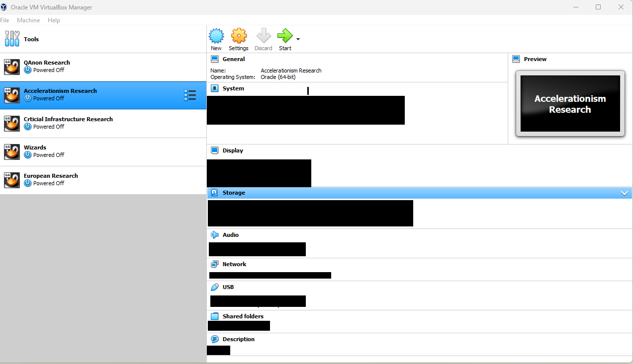Minimize the VirtualBox Manager window

coord(576,7)
